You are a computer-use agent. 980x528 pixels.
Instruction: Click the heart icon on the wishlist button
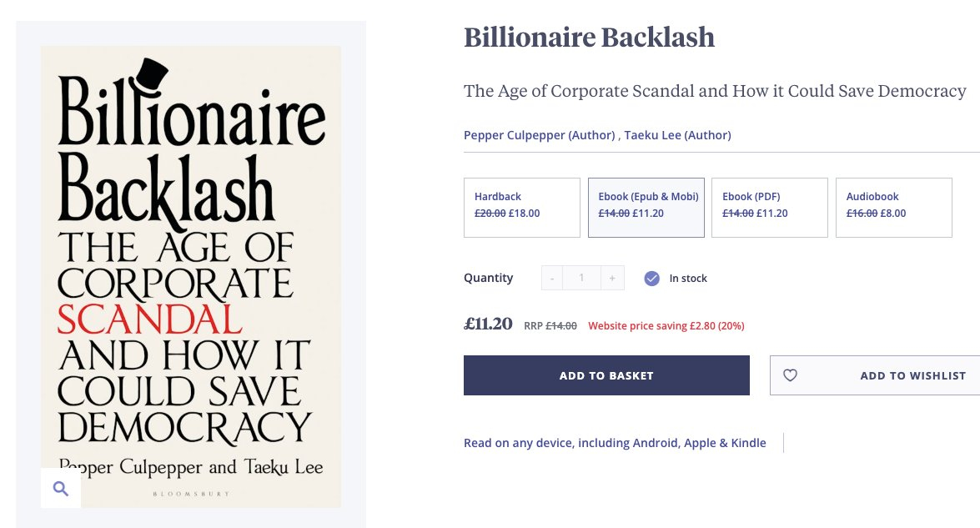pyautogui.click(x=790, y=375)
